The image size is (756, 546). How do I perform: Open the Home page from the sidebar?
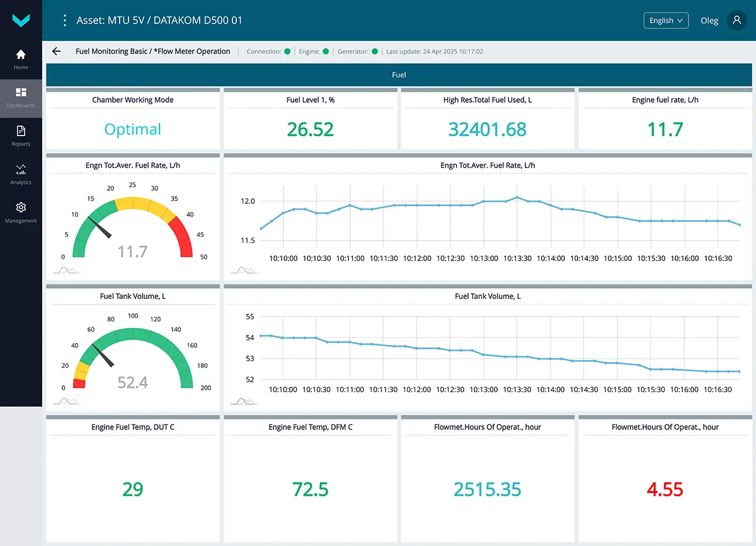[21, 59]
